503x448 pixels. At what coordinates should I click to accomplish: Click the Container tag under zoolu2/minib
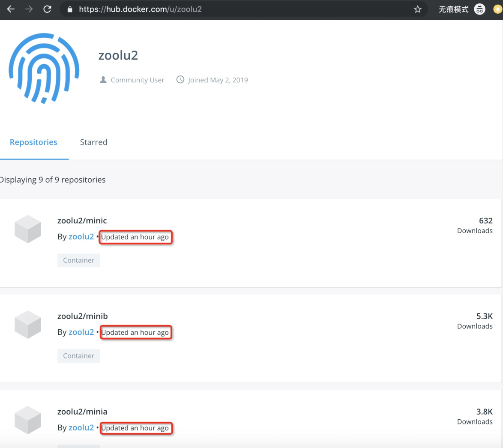78,356
